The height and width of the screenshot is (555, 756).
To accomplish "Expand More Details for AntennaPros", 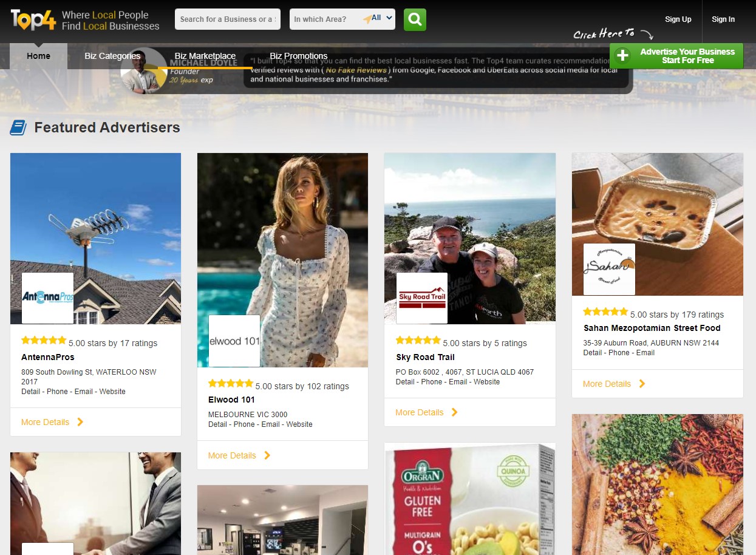I will [x=52, y=422].
